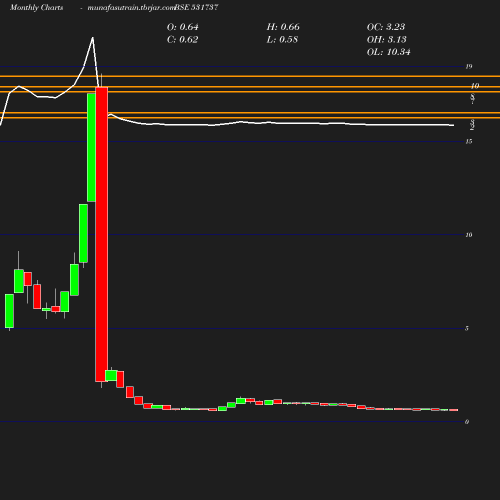Click the 'OH: 3.13' value
The image size is (500, 500).
387,40
